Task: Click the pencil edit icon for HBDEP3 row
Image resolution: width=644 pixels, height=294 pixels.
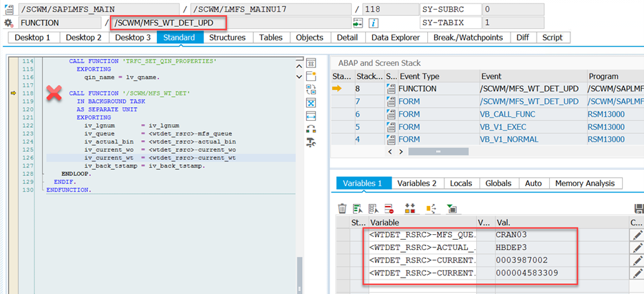Action: click(x=637, y=248)
